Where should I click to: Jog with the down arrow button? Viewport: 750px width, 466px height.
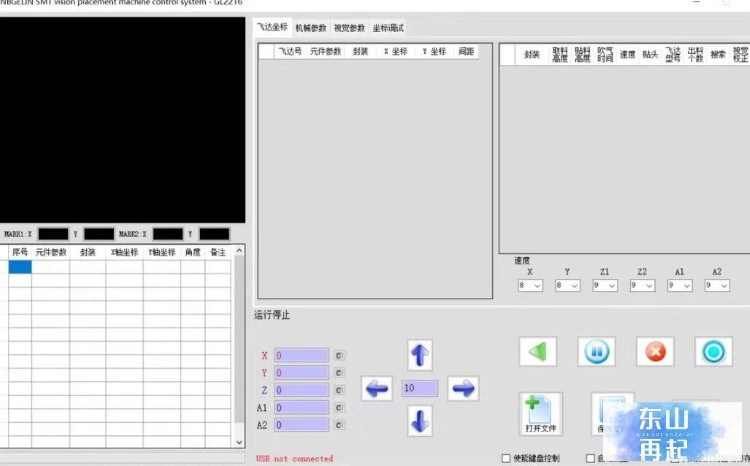420,421
